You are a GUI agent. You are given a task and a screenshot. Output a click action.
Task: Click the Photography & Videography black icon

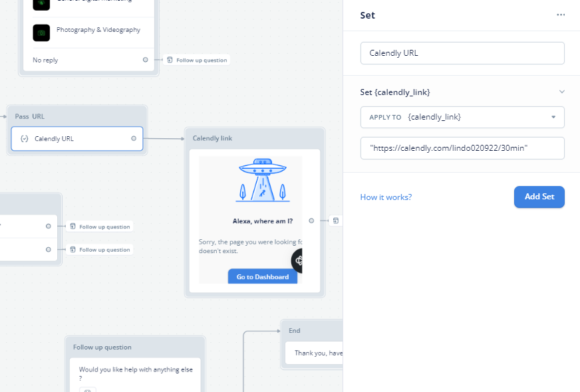coord(41,33)
